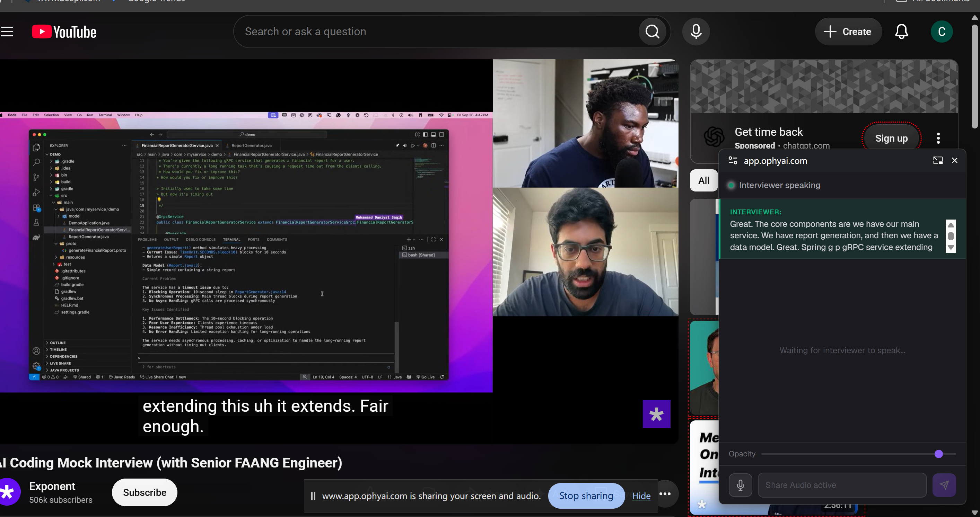The image size is (980, 517).
Task: Open the PORTS panel tab
Action: (253, 240)
